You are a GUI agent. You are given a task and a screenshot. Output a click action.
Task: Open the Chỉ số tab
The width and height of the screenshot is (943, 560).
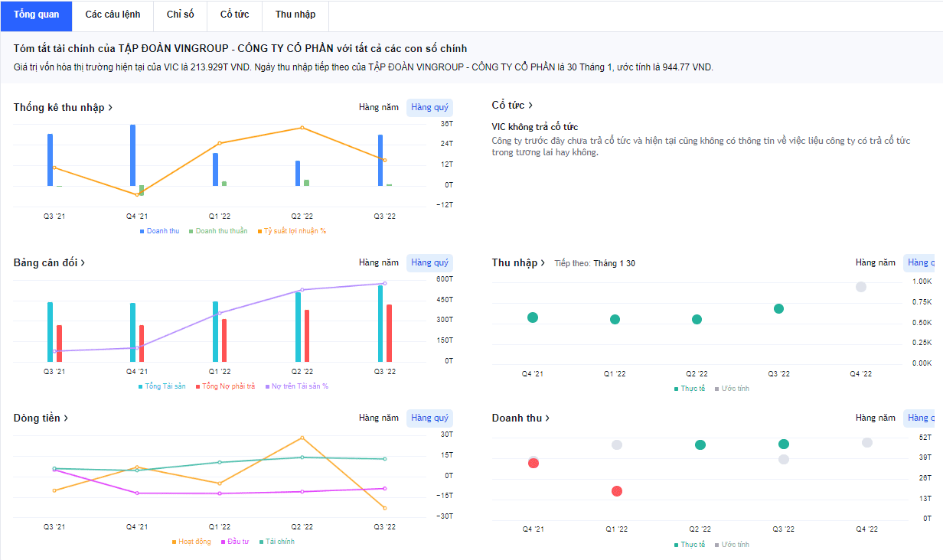click(181, 15)
